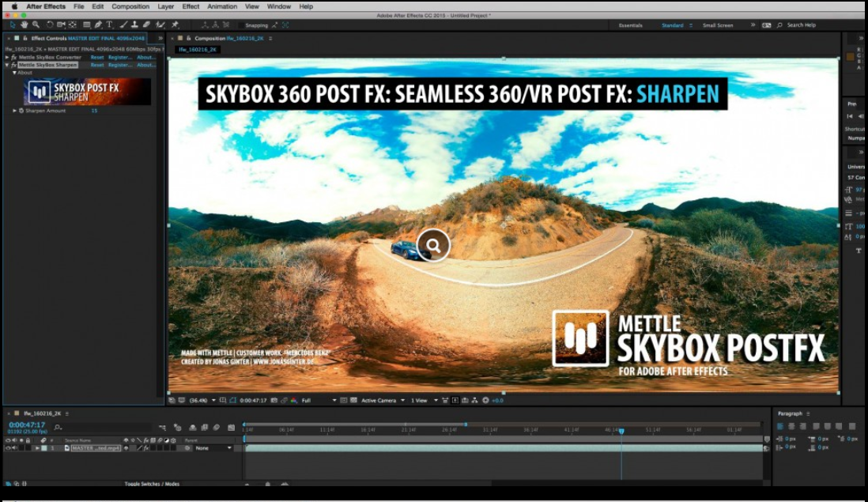Open the Effect menu
The image size is (868, 502).
pos(191,6)
